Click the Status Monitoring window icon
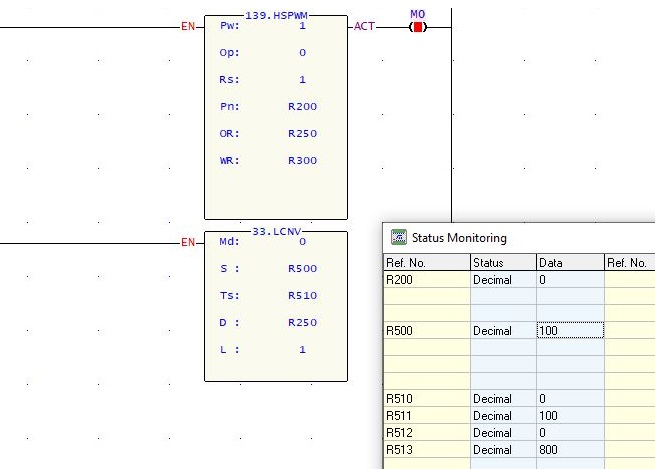This screenshot has width=655, height=469. (398, 238)
